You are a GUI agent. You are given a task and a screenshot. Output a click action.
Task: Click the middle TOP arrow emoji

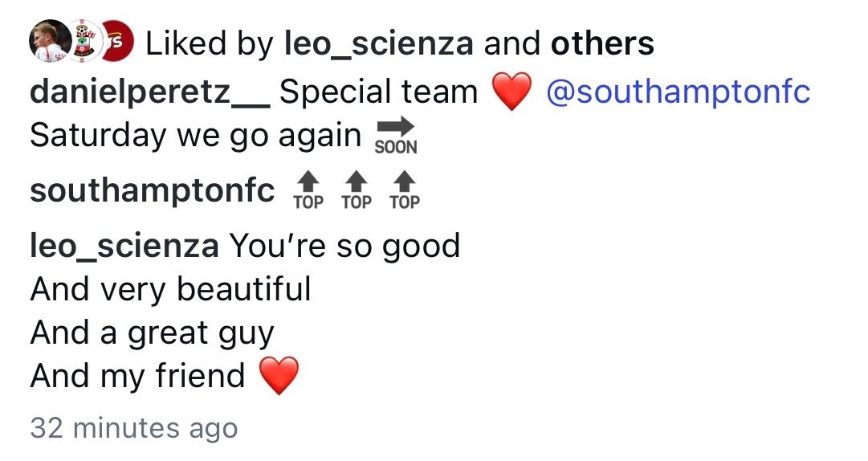click(357, 191)
